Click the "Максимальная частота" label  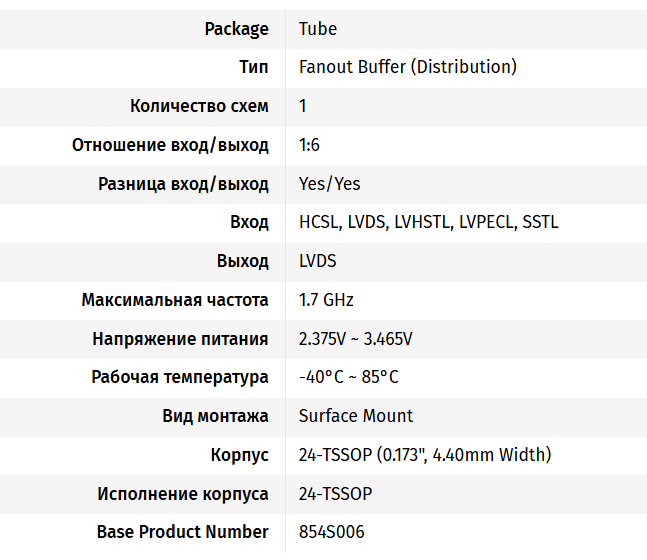[175, 300]
